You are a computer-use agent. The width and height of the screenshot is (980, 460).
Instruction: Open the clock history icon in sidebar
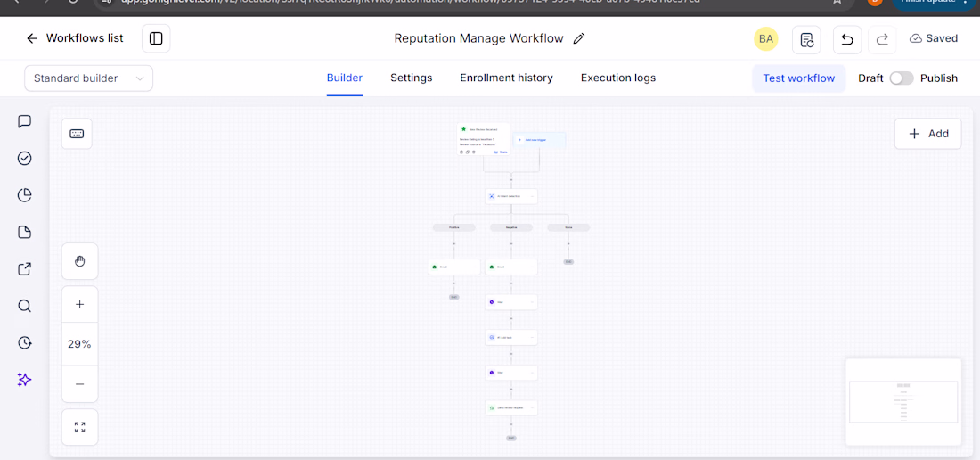pyautogui.click(x=24, y=342)
